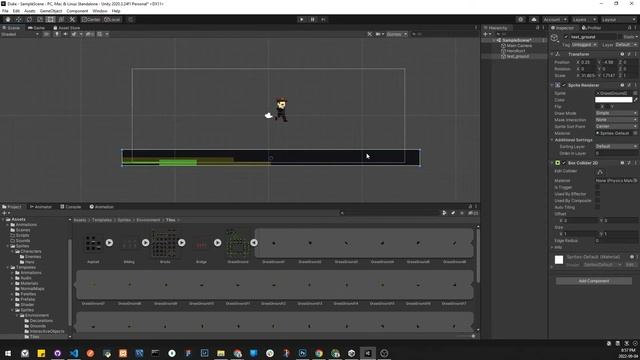Open the Sorting Layer dropdown
The image size is (640, 360).
[x=616, y=146]
